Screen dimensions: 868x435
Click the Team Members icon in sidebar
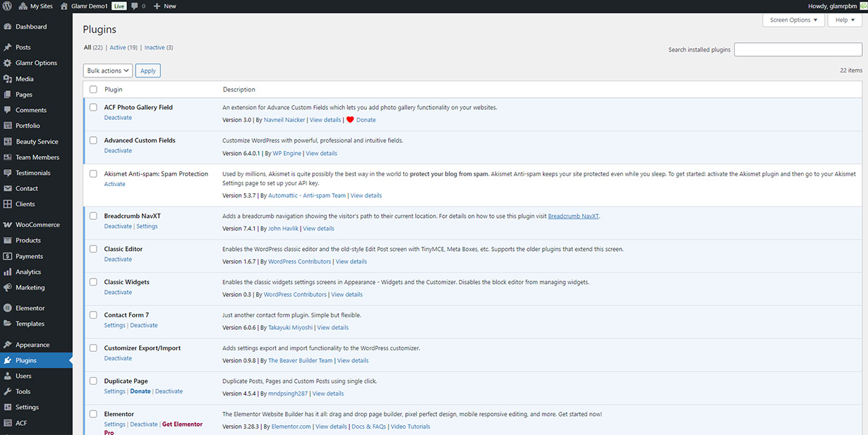[x=7, y=157]
